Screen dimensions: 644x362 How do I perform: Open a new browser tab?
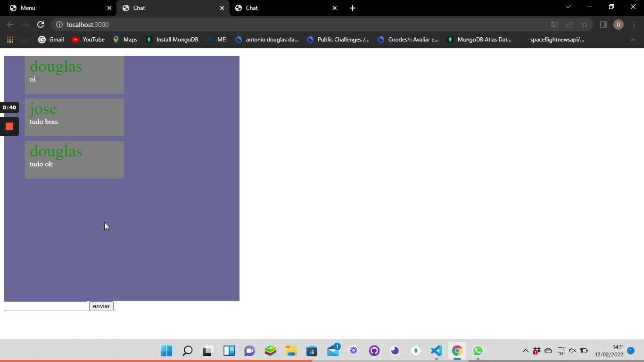(353, 8)
